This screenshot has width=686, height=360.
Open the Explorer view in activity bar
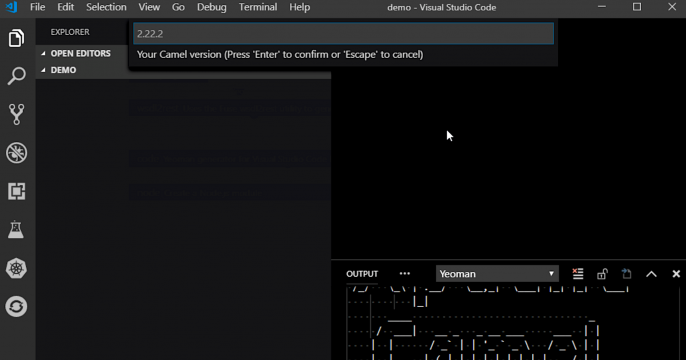tap(16, 38)
